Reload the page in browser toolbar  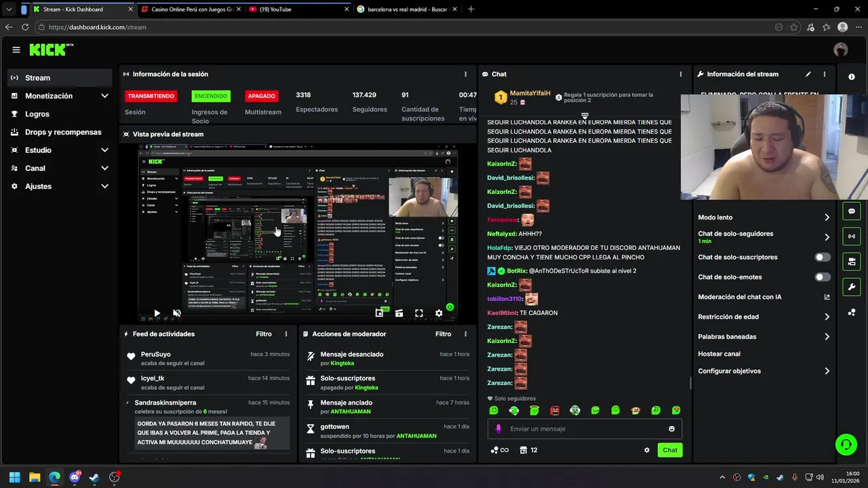point(25,27)
